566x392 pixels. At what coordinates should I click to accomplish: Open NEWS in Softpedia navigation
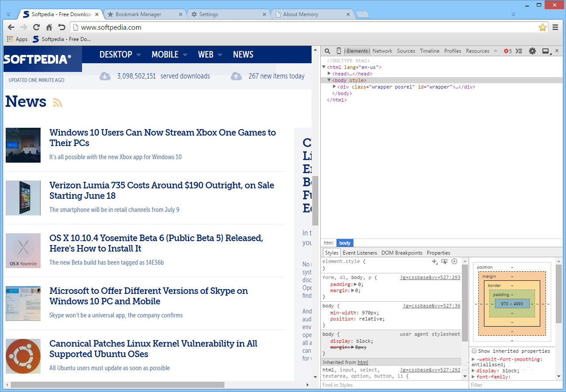point(243,55)
